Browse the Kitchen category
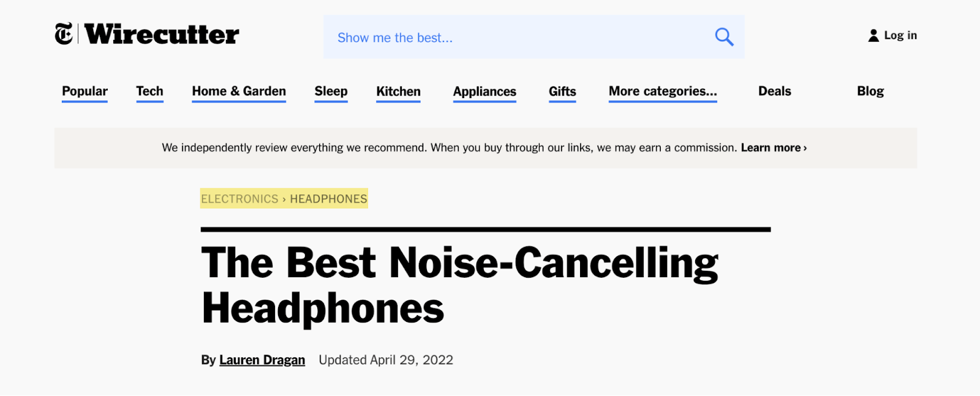The width and height of the screenshot is (980, 396). [398, 91]
